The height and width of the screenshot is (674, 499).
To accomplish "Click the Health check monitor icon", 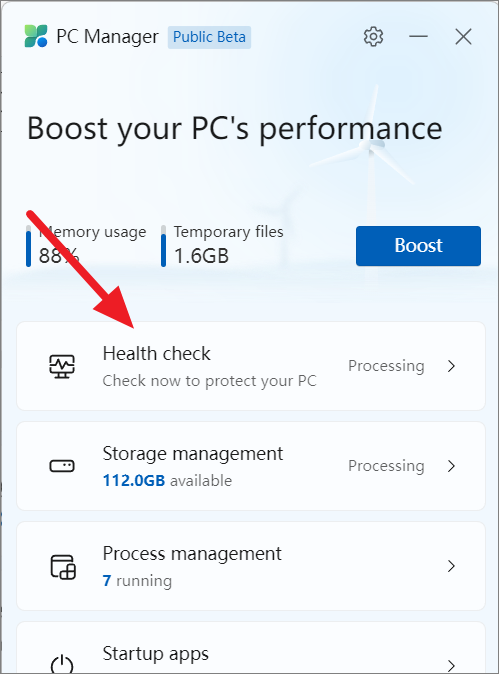I will 62,366.
